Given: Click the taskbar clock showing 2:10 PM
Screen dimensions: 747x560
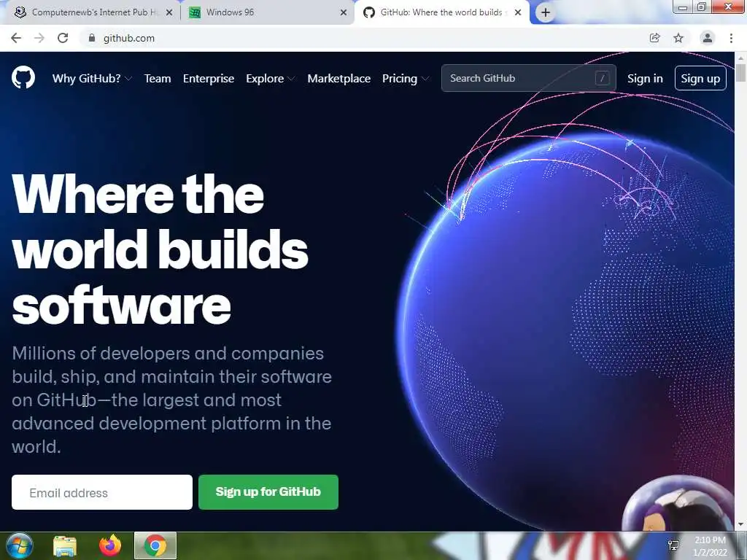Looking at the screenshot, I should pos(710,546).
